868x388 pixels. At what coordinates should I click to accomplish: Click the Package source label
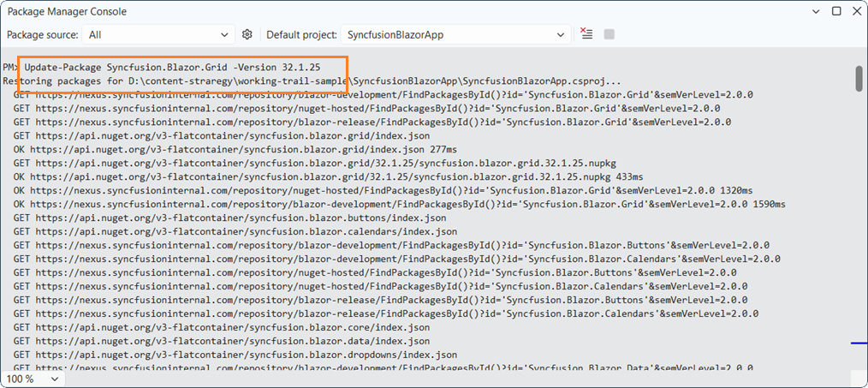pos(43,35)
